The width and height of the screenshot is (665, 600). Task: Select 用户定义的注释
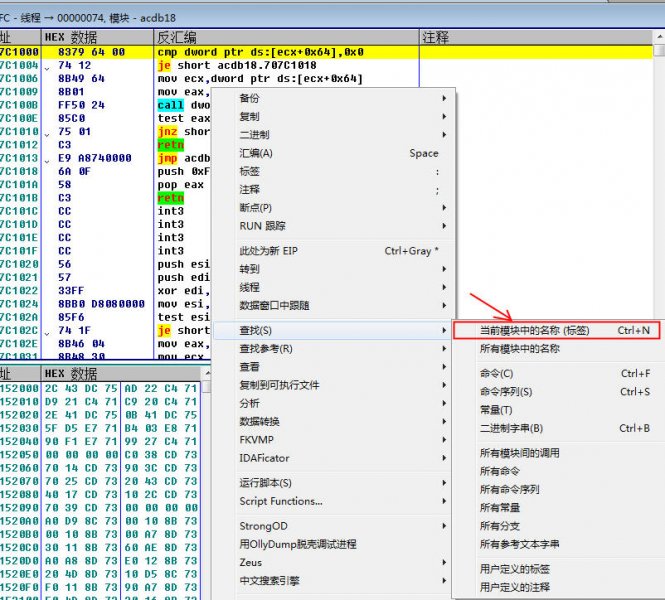coord(557,587)
